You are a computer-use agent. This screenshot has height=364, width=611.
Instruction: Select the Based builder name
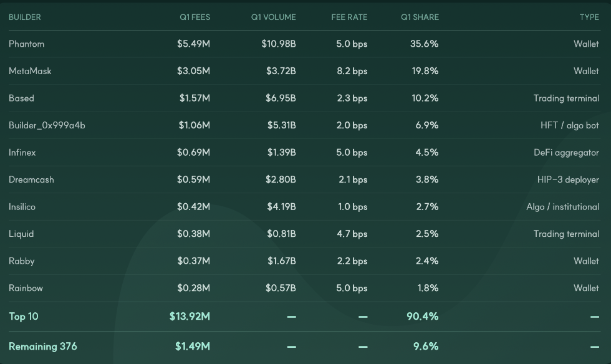click(x=21, y=98)
